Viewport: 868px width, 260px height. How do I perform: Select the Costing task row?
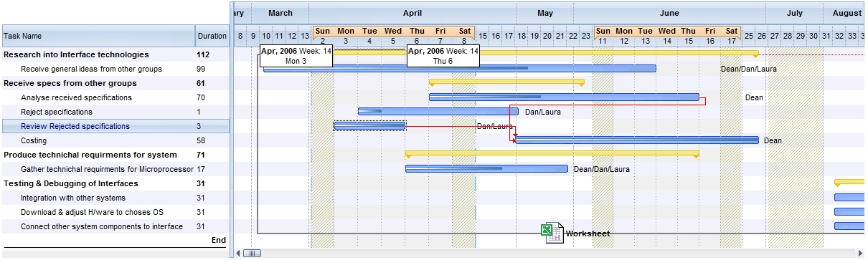[115, 140]
